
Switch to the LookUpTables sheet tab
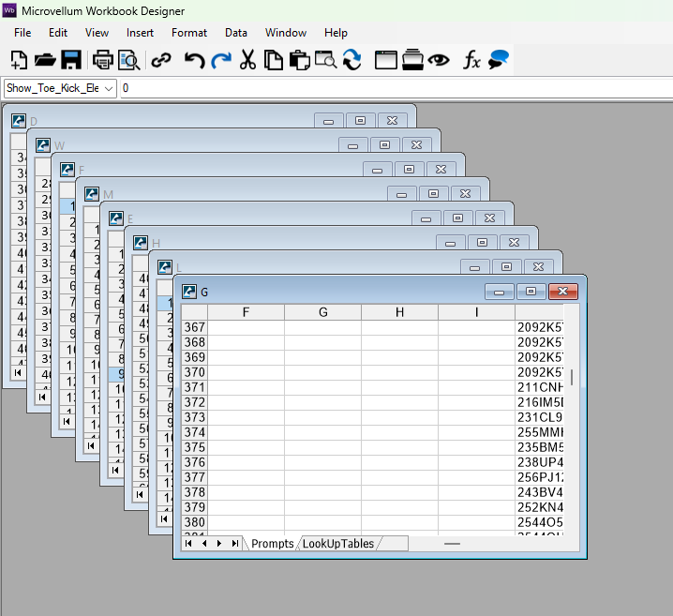coord(338,544)
